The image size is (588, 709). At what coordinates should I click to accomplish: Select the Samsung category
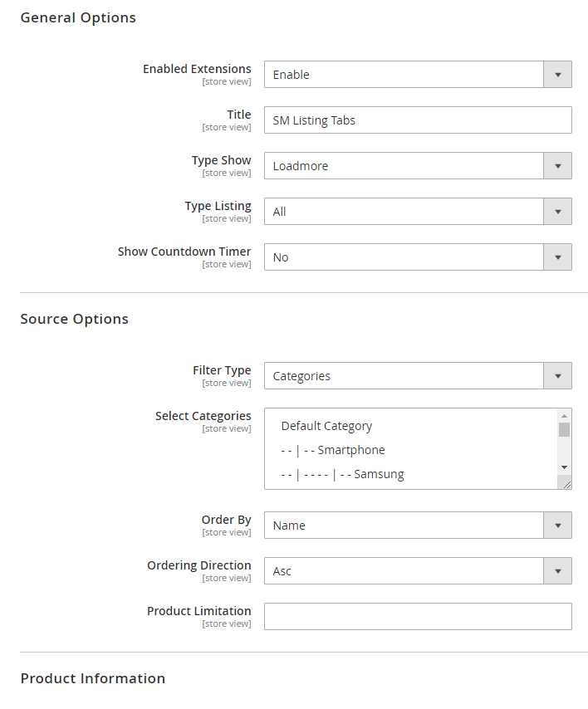[379, 474]
